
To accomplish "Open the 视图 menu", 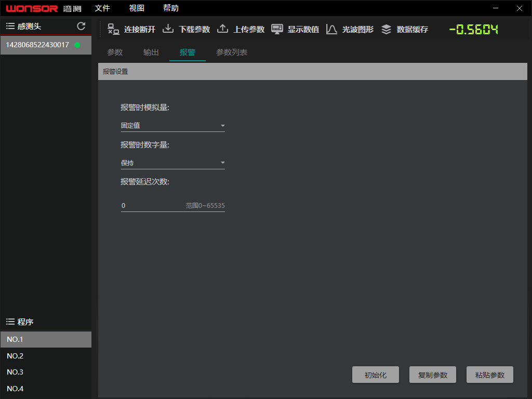I will pyautogui.click(x=137, y=8).
